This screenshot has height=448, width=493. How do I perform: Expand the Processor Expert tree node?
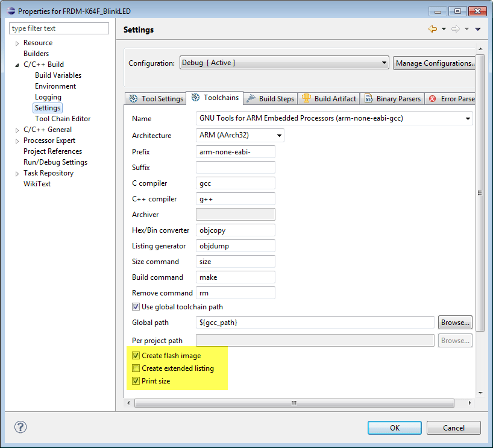[x=16, y=140]
